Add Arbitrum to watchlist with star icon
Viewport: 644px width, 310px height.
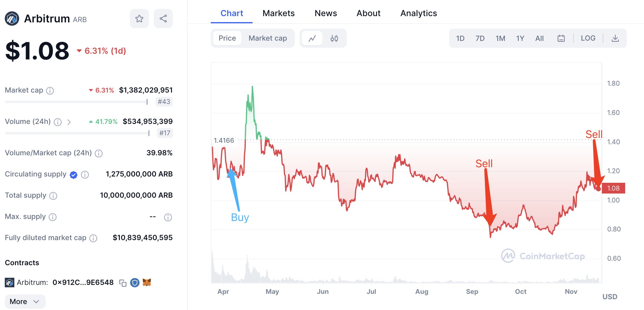(139, 19)
